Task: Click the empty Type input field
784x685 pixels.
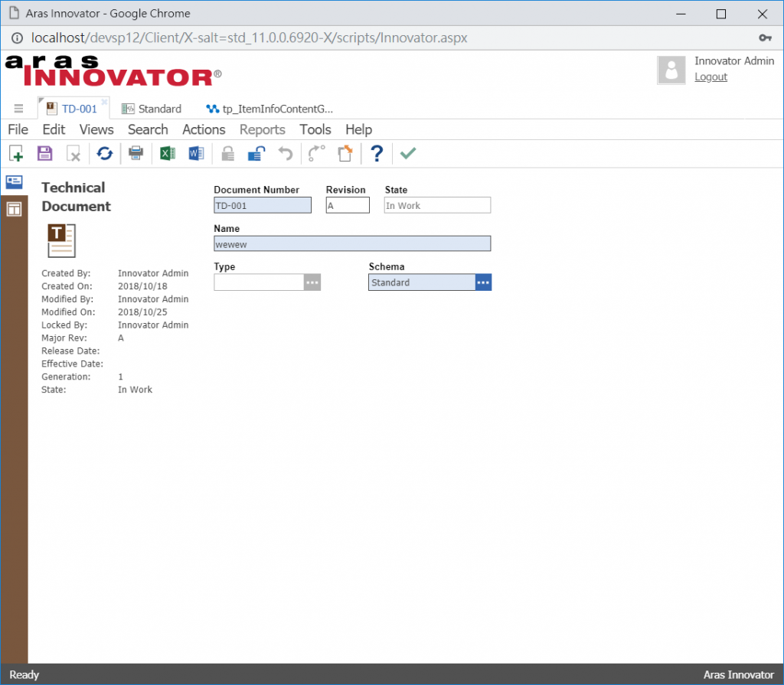Action: [259, 282]
